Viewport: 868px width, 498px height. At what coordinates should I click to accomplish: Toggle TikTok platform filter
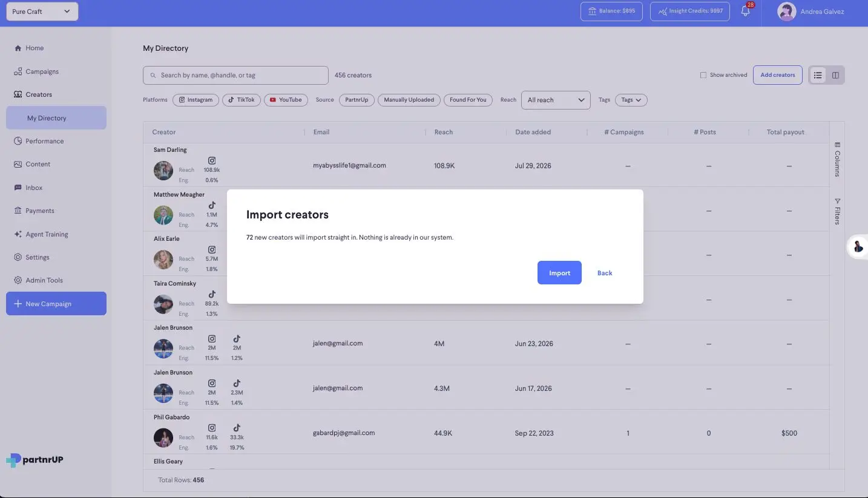point(242,100)
